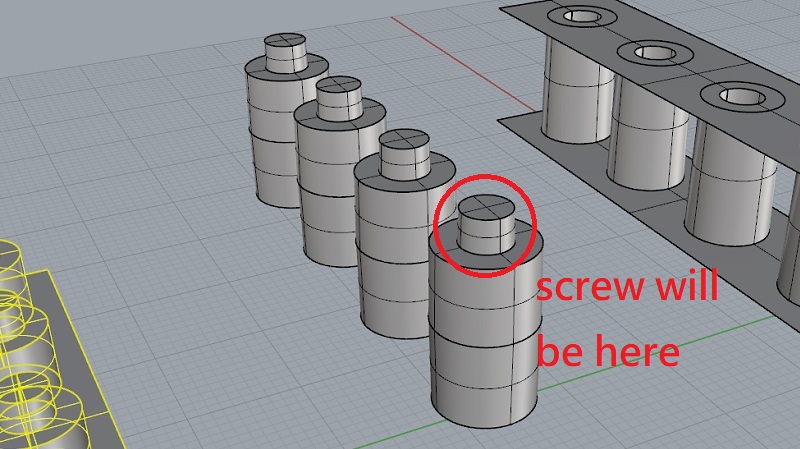Select the cylinder under the farthest plate hole
This screenshot has width=800, height=449.
click(x=579, y=89)
